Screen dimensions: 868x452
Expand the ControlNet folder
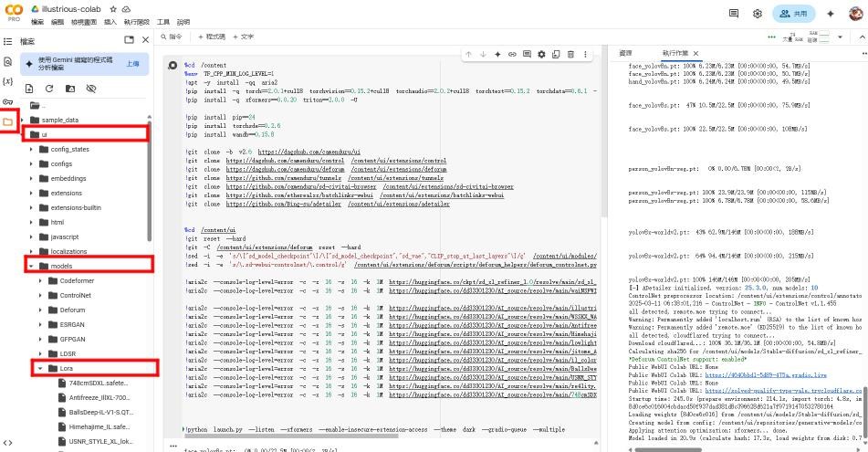tap(41, 296)
